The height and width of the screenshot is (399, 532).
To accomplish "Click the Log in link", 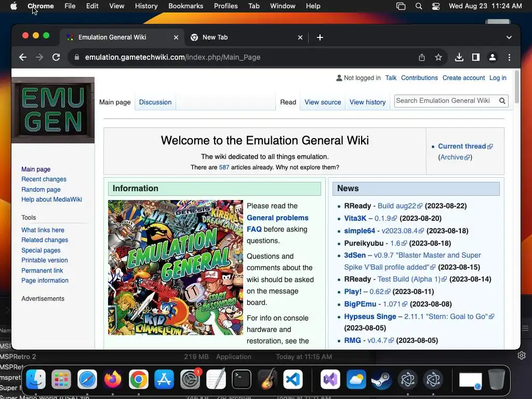I will coord(498,78).
